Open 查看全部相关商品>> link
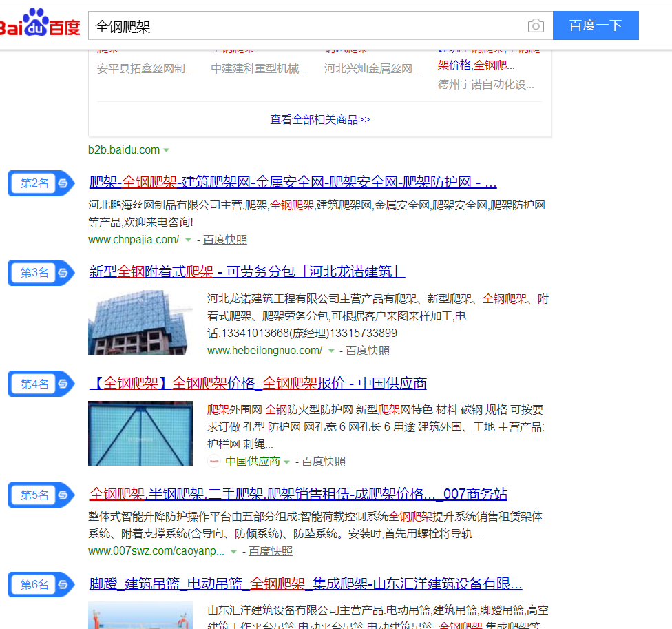The image size is (672, 629). pyautogui.click(x=319, y=120)
